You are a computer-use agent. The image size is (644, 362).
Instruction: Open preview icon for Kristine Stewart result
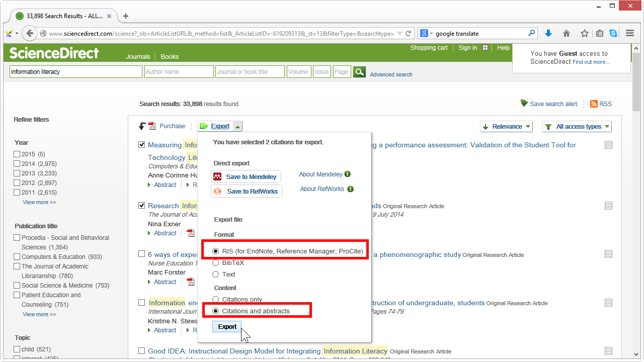coord(608,303)
